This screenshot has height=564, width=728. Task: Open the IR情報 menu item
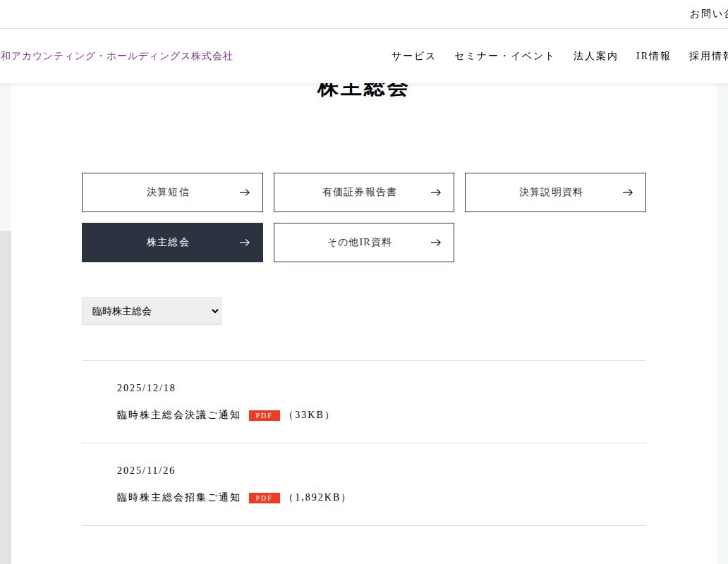(653, 56)
